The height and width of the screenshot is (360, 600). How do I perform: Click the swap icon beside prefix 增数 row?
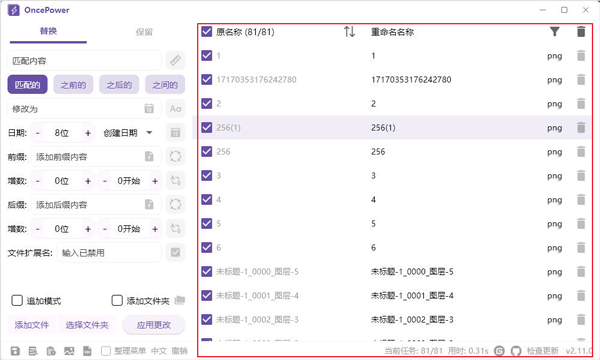click(x=175, y=181)
